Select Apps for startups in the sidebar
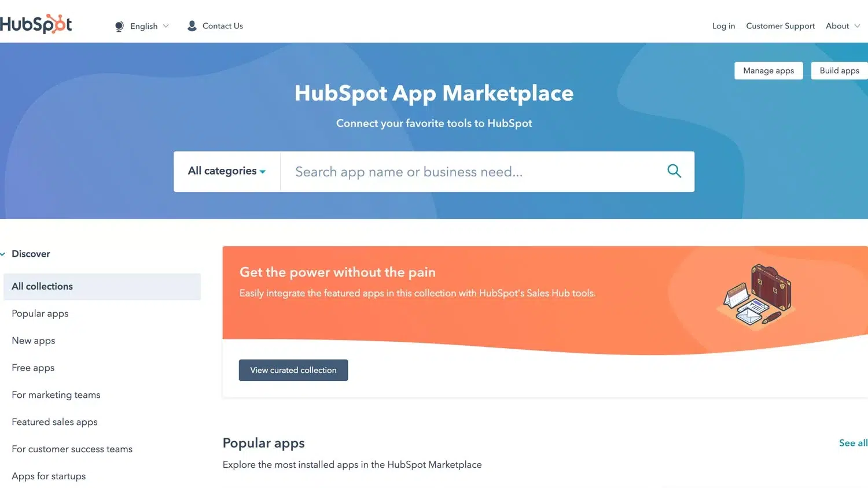This screenshot has width=868, height=488. [x=49, y=476]
